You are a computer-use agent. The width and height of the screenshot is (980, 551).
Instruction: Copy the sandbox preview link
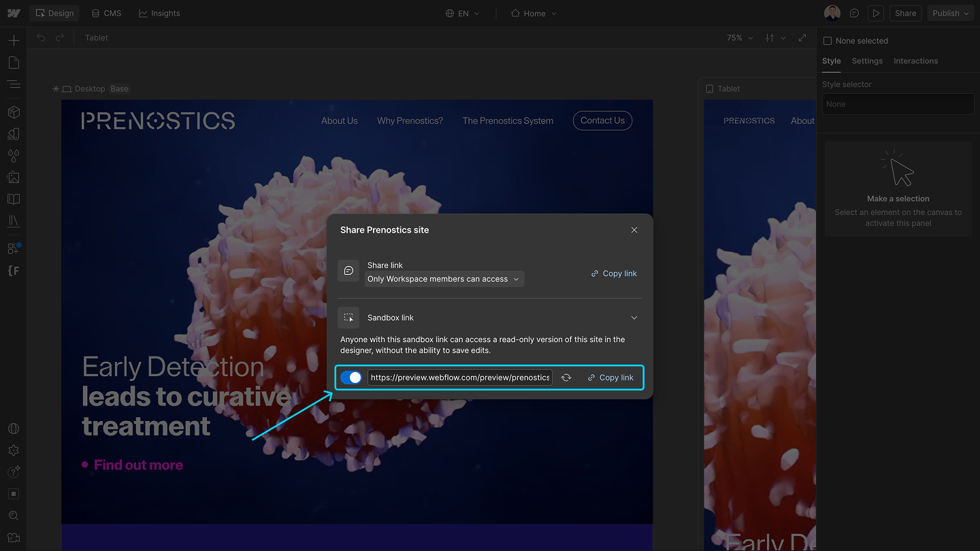pyautogui.click(x=610, y=378)
